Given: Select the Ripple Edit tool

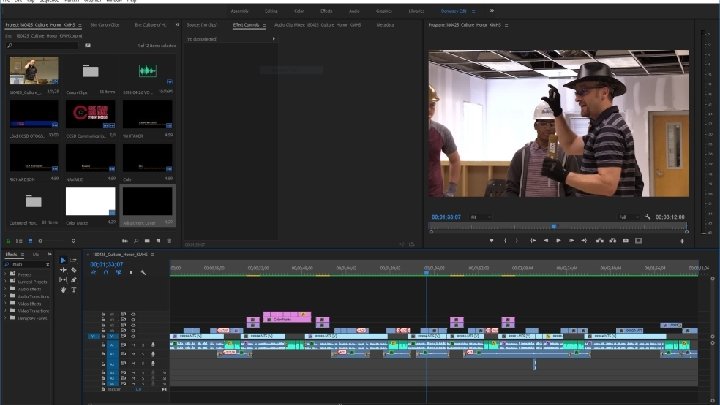Looking at the screenshot, I should 63,270.
